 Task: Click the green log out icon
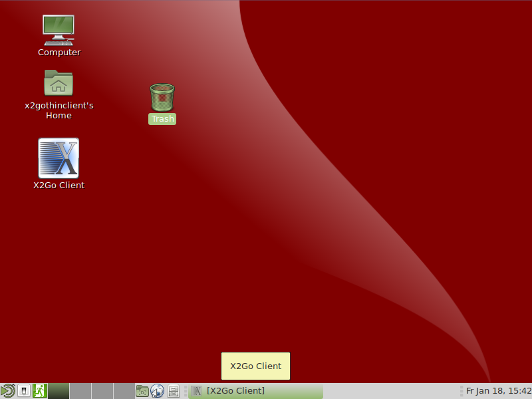coord(39,391)
